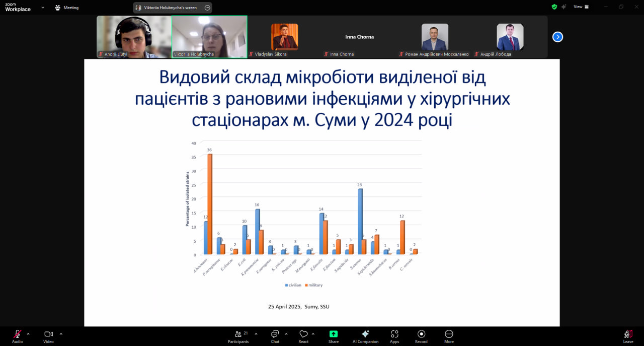The width and height of the screenshot is (644, 346).
Task: Click the '25 April 2025, Sumy, SSU' footer text
Action: pyautogui.click(x=299, y=306)
